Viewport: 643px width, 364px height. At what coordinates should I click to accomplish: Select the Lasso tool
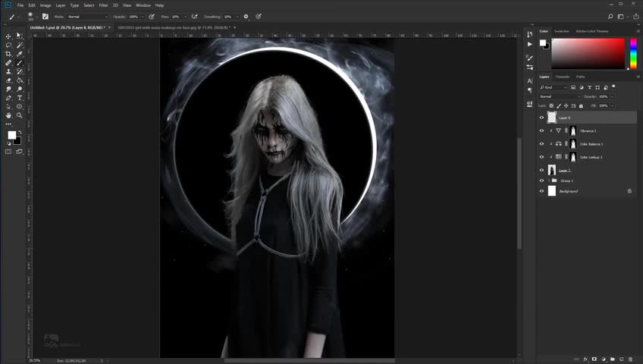click(8, 45)
